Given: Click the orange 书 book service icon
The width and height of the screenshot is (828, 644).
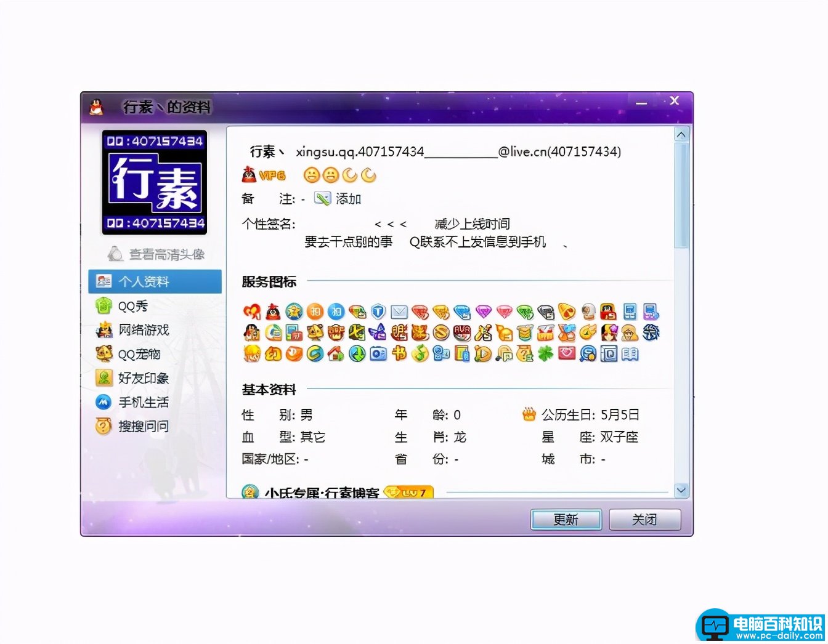Looking at the screenshot, I should pyautogui.click(x=399, y=354).
